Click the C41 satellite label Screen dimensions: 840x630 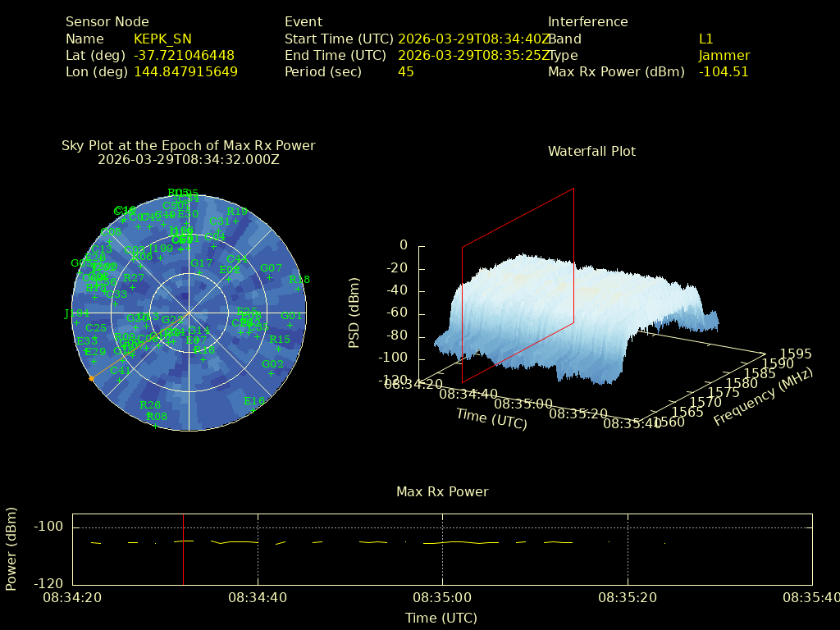(x=121, y=371)
